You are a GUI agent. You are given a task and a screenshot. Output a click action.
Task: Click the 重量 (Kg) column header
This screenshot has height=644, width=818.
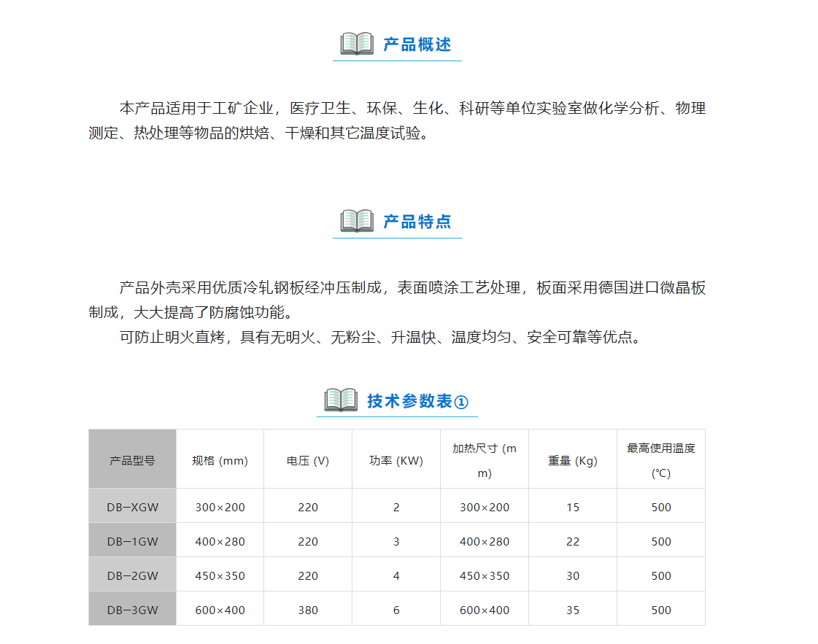[x=573, y=459]
